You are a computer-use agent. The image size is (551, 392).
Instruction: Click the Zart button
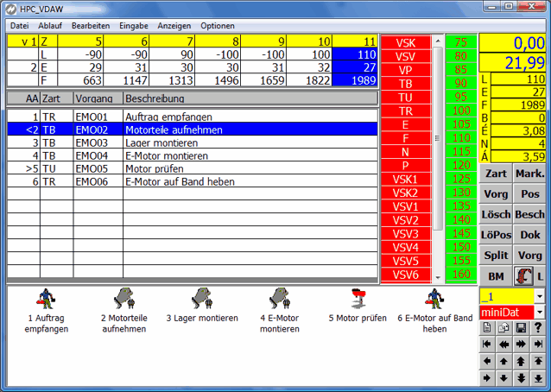pyautogui.click(x=496, y=174)
